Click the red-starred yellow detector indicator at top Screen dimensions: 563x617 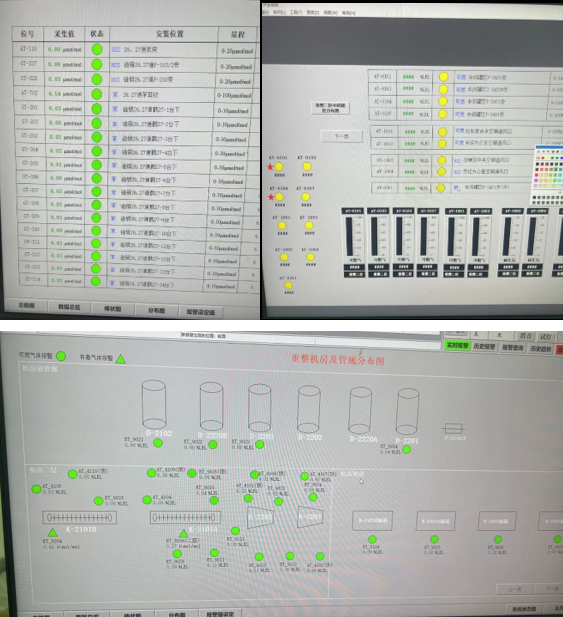pyautogui.click(x=279, y=167)
